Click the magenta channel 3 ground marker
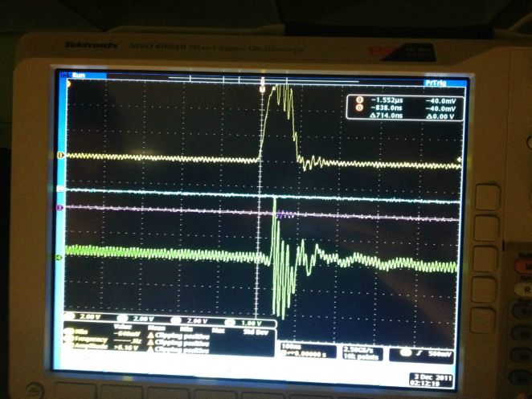 tap(62, 208)
